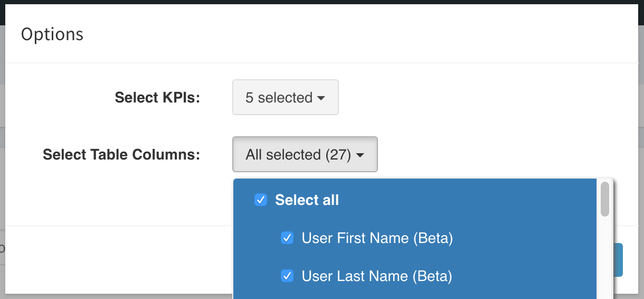
Task: Click the "Select all" option label
Action: (307, 200)
